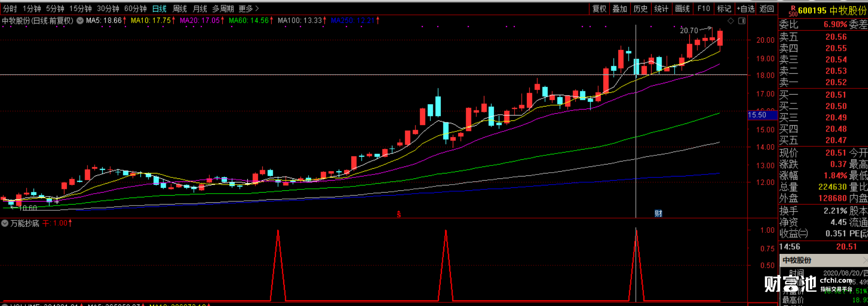The image size is (868, 306).
Task: Open the 多周期 multi-period view
Action: (x=223, y=9)
